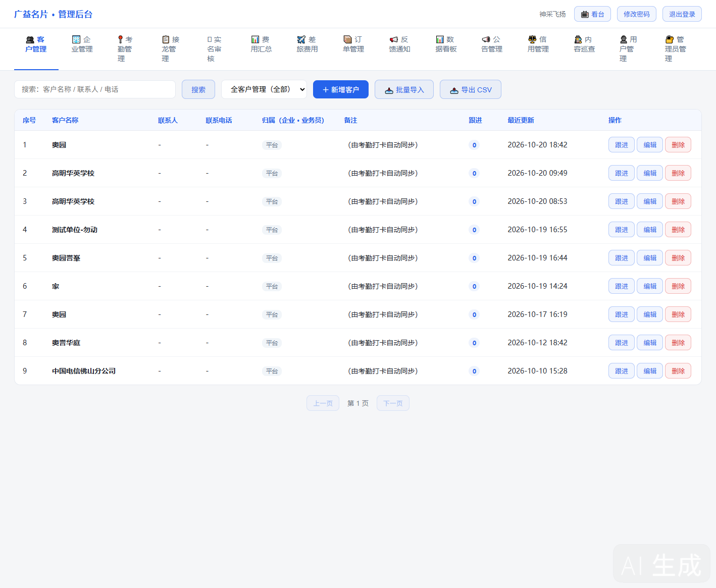Select the 差旅费用 airplane icon tab
This screenshot has width=716, height=588.
[308, 44]
